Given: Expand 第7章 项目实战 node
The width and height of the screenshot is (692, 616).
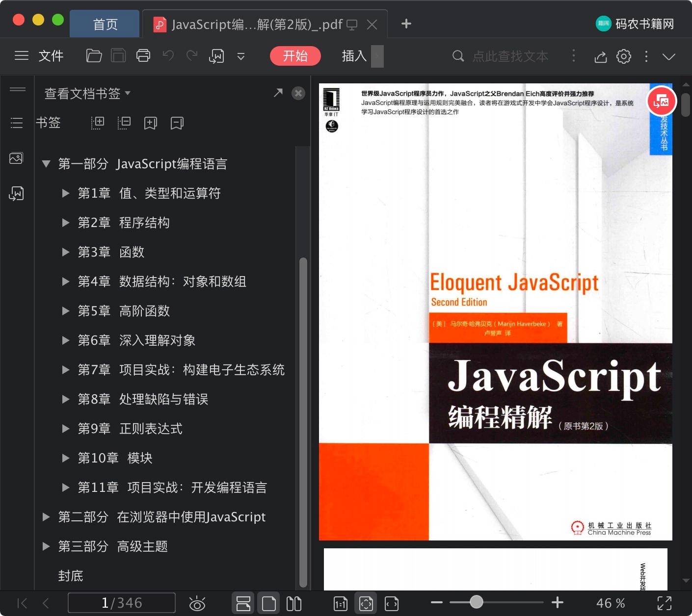Looking at the screenshot, I should coord(65,370).
